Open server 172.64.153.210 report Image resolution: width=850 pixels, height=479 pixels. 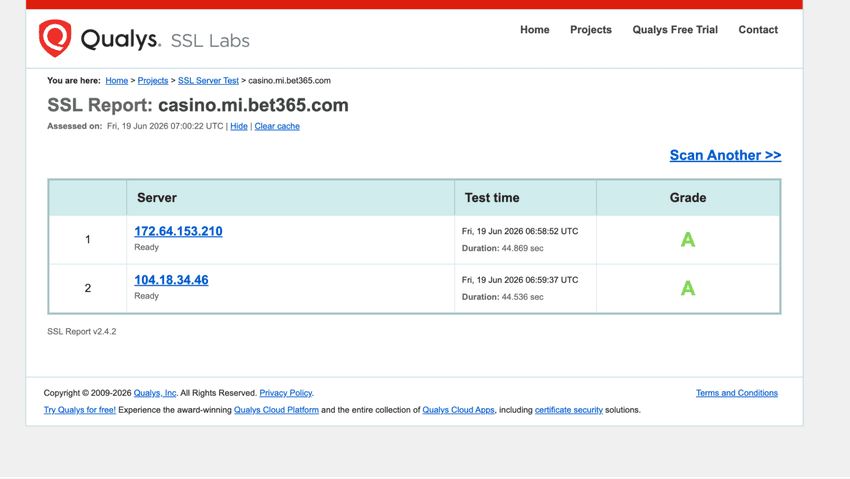click(178, 231)
